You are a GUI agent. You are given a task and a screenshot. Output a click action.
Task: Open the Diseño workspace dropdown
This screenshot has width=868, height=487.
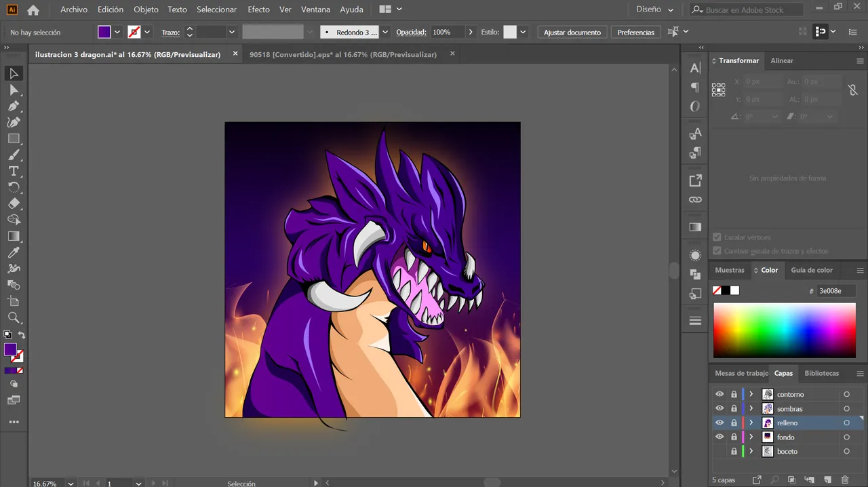click(655, 9)
